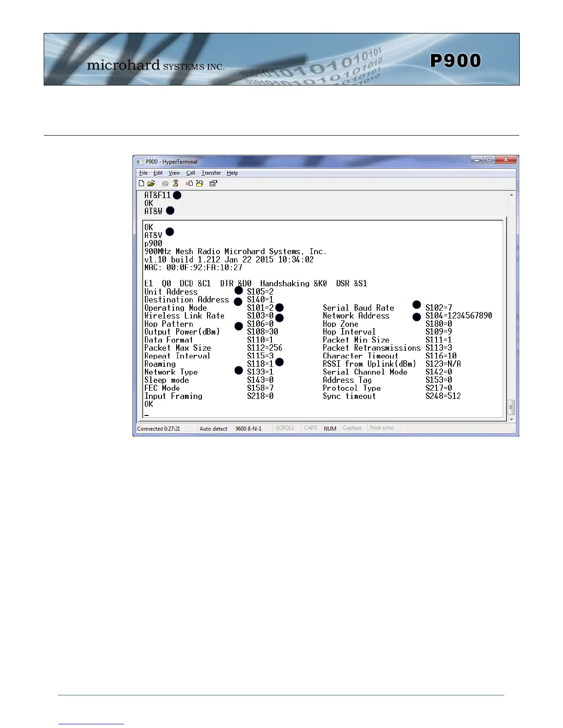Image resolution: width=563 pixels, height=728 pixels.
Task: Click the 'S118=1' Roaming value
Action: pyautogui.click(x=260, y=364)
